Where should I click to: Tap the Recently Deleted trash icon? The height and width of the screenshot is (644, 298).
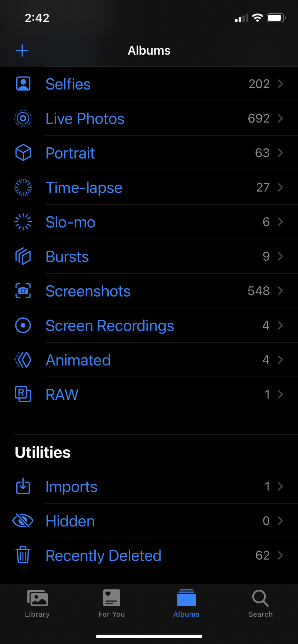point(23,555)
